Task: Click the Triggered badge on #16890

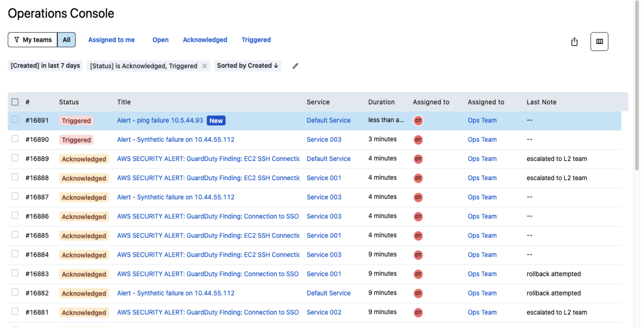Action: [76, 140]
